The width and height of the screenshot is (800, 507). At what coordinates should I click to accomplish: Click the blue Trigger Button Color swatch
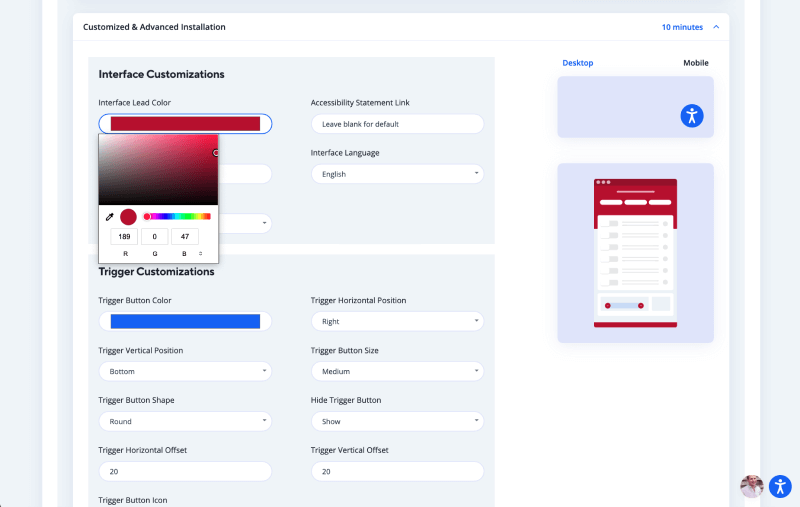(x=185, y=322)
